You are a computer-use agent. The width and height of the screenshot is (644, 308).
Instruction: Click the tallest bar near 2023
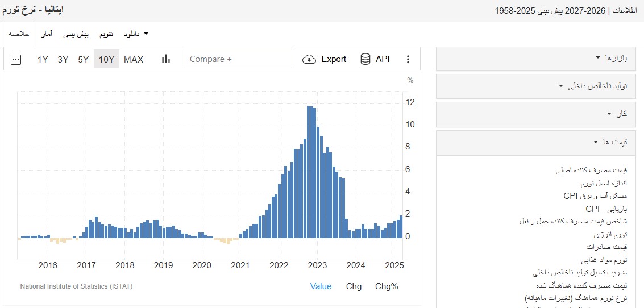click(x=308, y=170)
